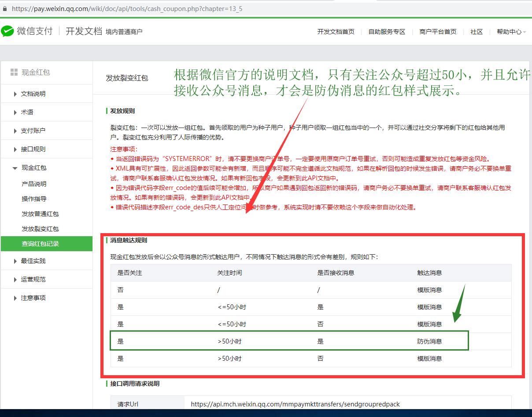
Task: Open the 发放裂变红包 sidebar page
Action: 40,229
